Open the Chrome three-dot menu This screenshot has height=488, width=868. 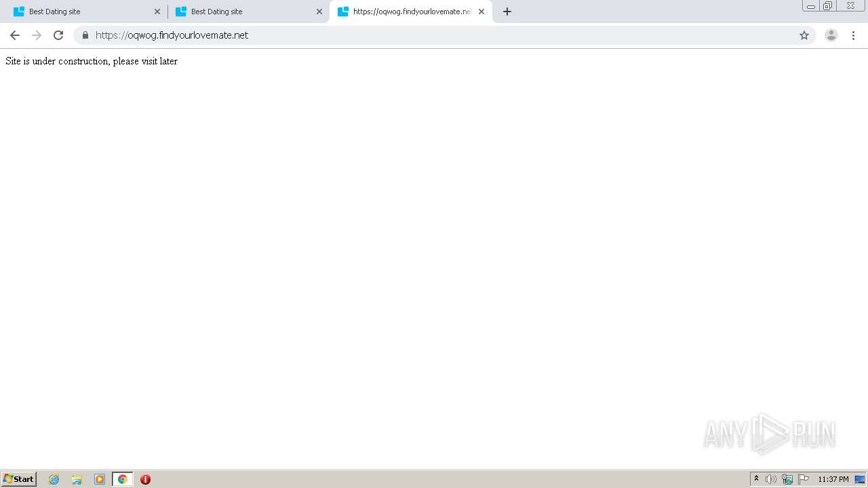point(853,35)
